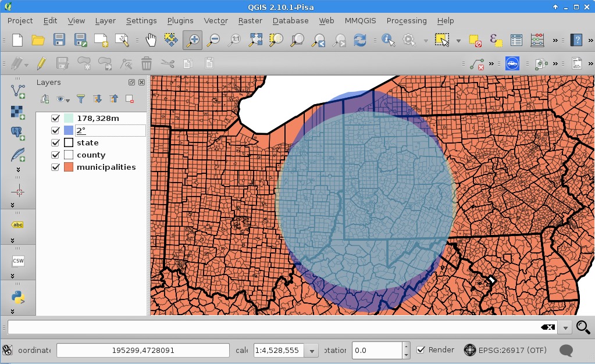Click the Zoom Full extent icon
Image resolution: width=595 pixels, height=364 pixels.
pyautogui.click(x=255, y=40)
